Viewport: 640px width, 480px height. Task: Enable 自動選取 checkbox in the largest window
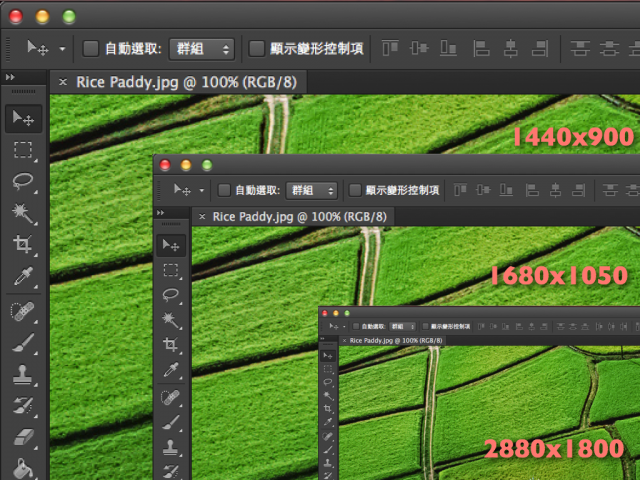(91, 49)
